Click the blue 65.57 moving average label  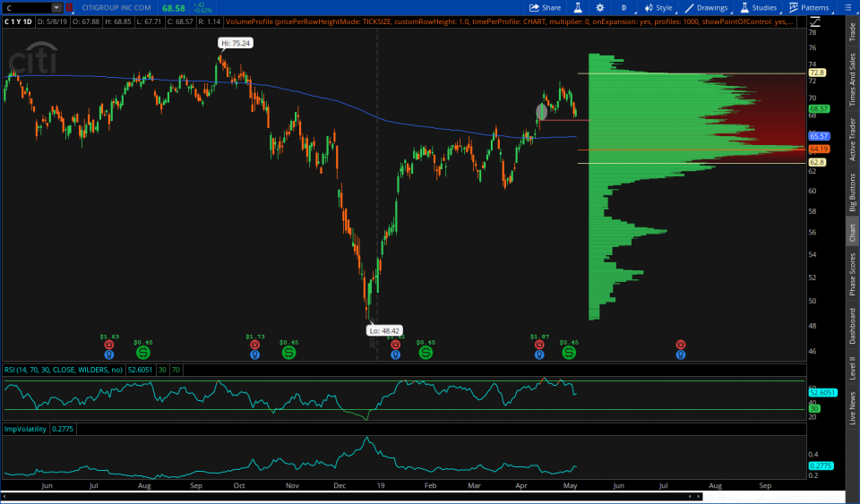pos(819,136)
